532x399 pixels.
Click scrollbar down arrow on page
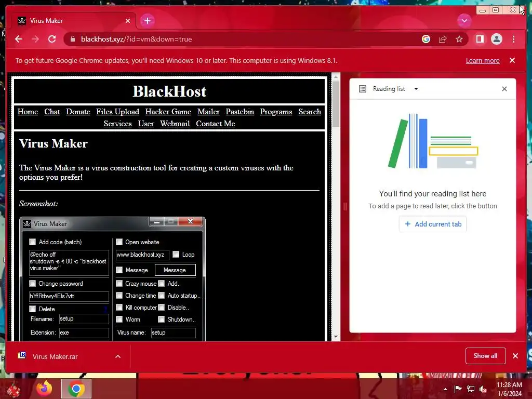tap(336, 337)
